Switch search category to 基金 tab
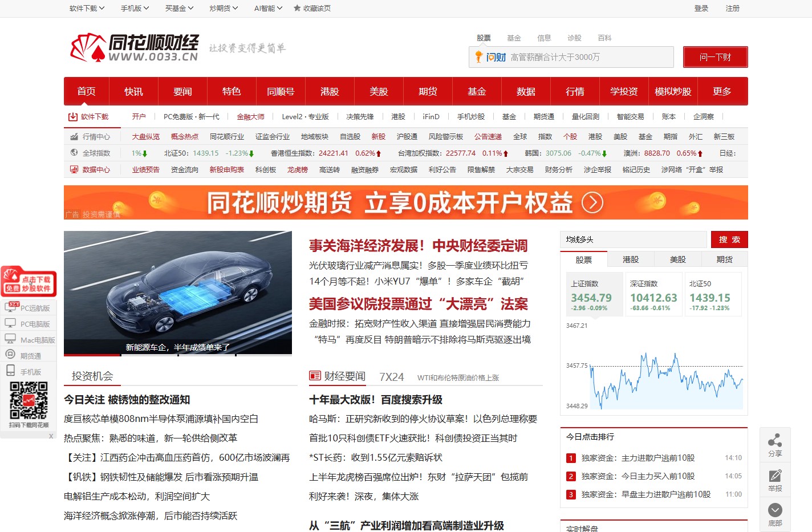This screenshot has width=812, height=532. pyautogui.click(x=514, y=38)
